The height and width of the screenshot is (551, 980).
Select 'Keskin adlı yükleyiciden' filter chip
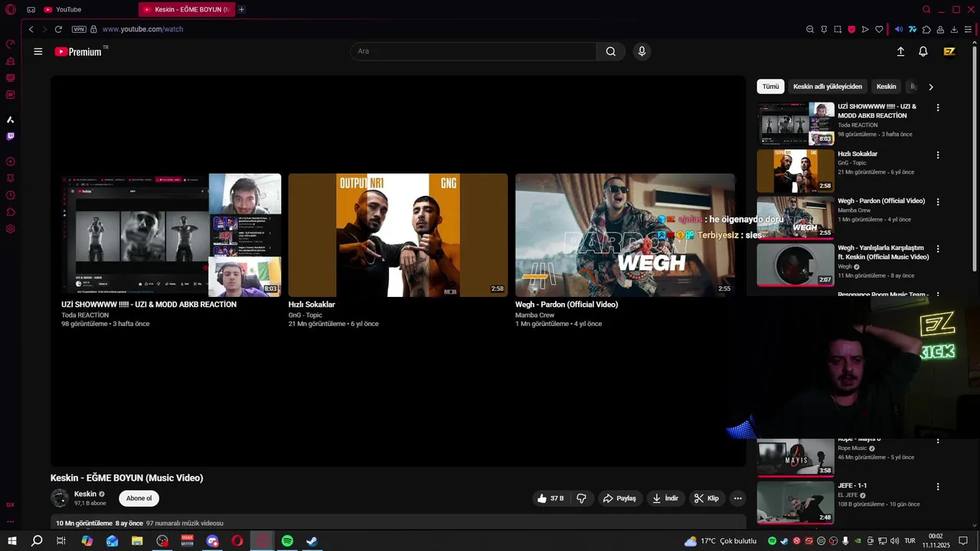click(828, 86)
